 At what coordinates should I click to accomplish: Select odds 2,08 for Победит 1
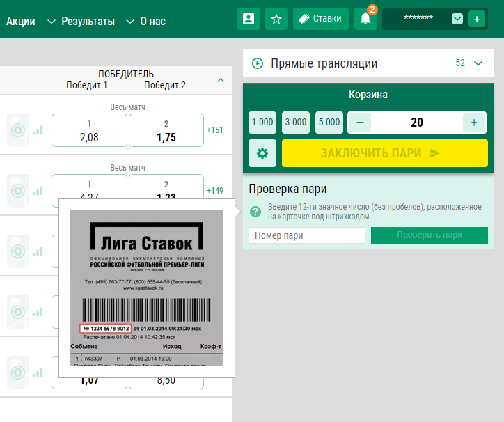[89, 130]
